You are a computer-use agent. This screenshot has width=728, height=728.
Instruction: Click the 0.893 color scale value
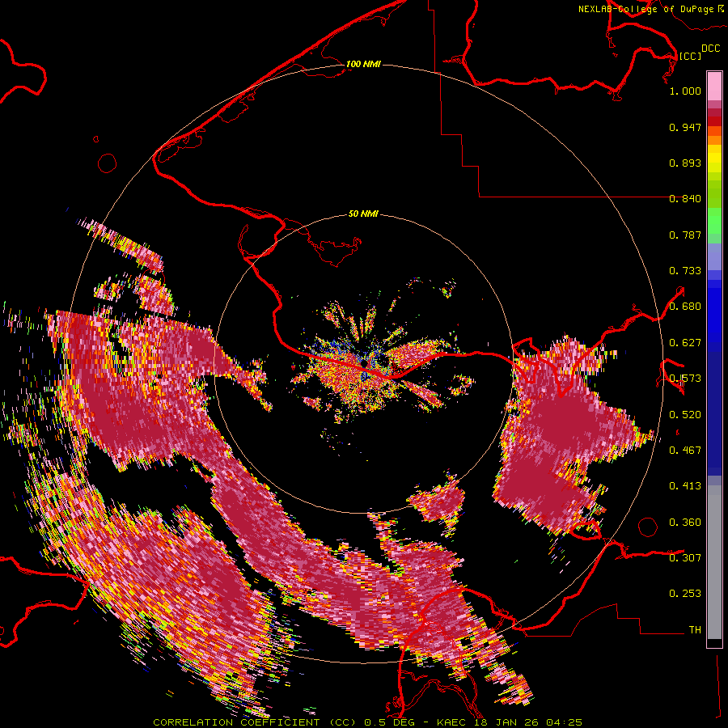[x=685, y=163]
